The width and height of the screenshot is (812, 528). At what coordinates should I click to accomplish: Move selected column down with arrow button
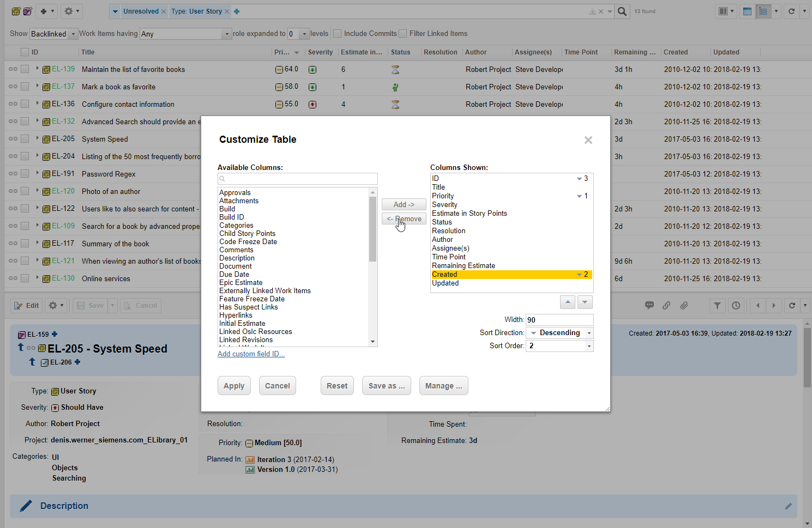point(585,302)
